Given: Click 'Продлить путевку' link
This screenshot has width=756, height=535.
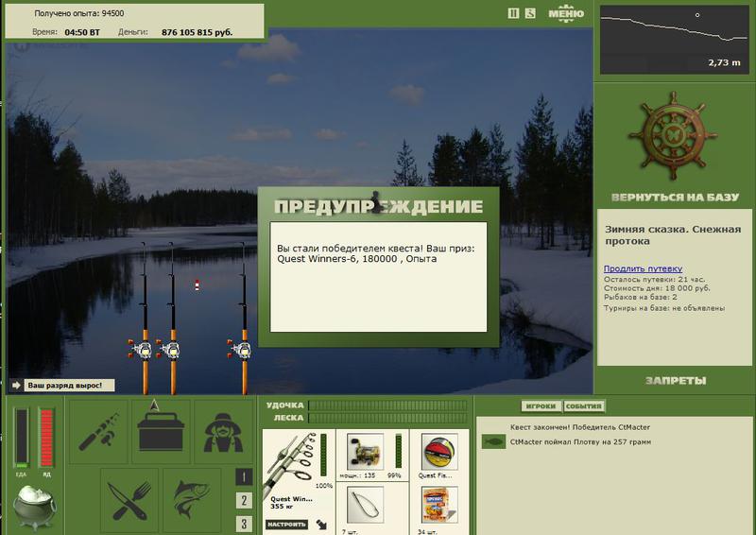Looking at the screenshot, I should tap(643, 268).
